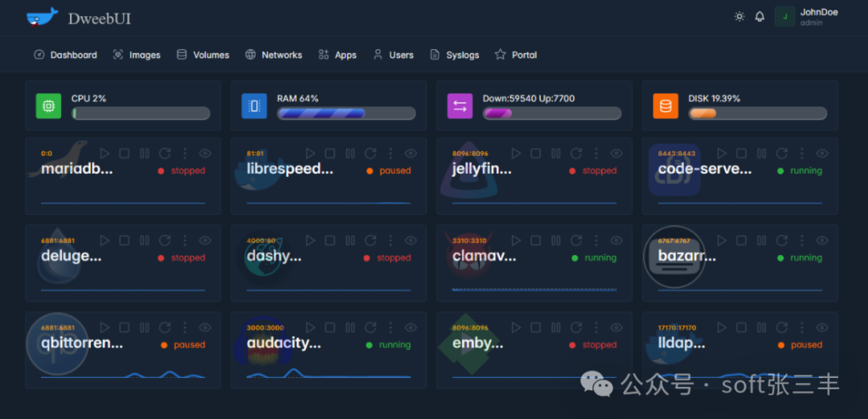Open the three-dot menu on emby card

596,327
